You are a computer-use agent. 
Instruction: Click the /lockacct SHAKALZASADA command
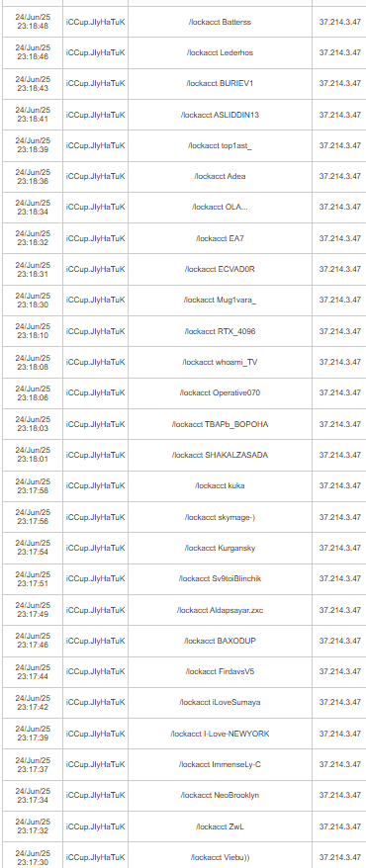tap(220, 455)
